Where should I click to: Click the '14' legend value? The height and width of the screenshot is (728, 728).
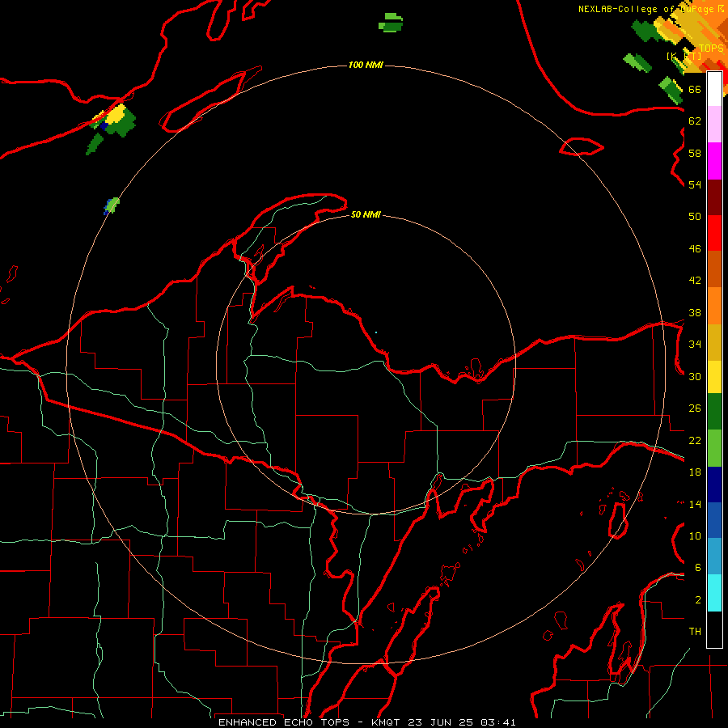[695, 504]
